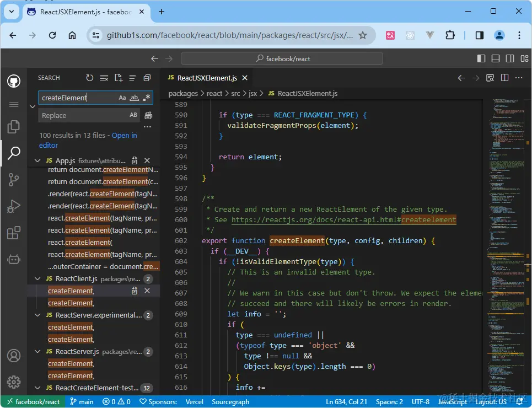This screenshot has width=532, height=408.
Task: Collapse all search results
Action: pos(147,78)
